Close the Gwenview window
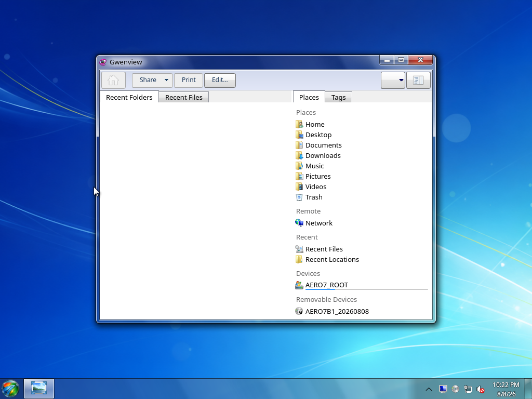This screenshot has height=399, width=532. point(420,60)
